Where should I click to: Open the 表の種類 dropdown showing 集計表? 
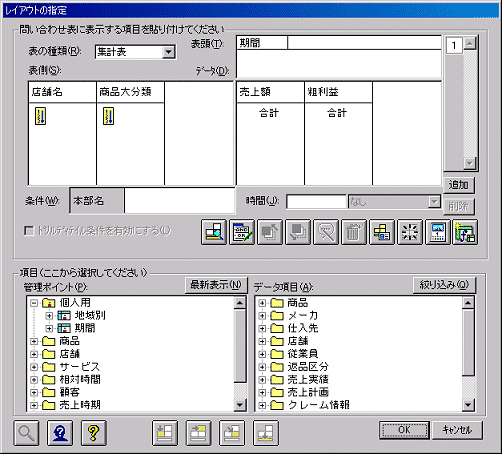(x=169, y=52)
